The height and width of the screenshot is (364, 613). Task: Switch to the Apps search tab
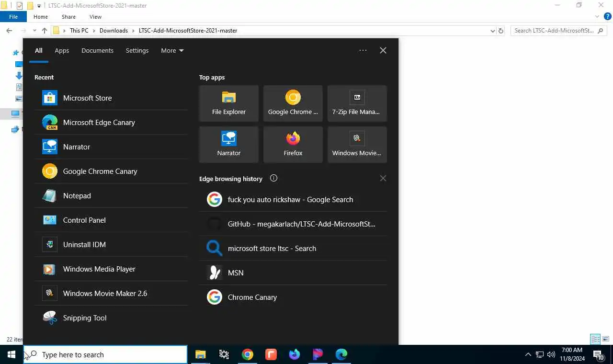tap(62, 50)
